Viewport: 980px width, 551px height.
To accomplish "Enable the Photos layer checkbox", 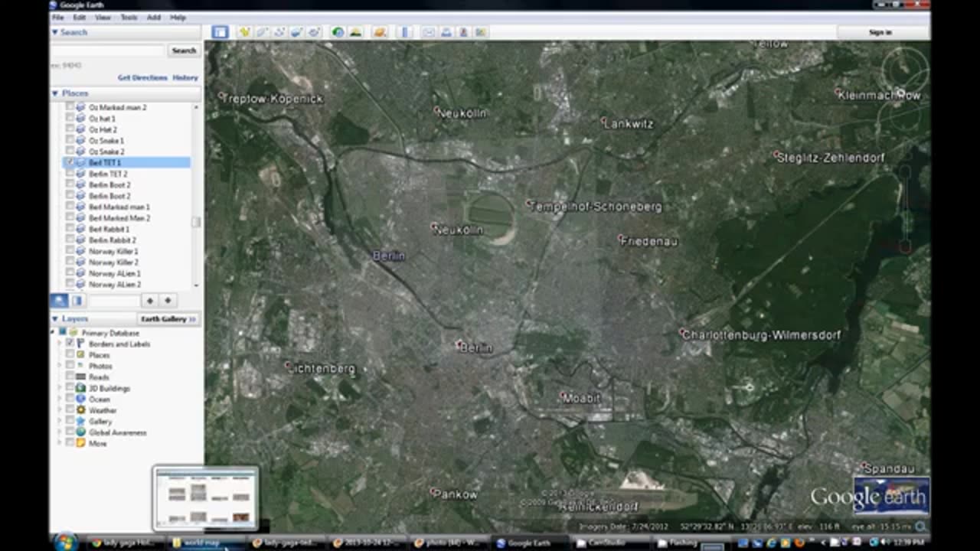I will [70, 366].
